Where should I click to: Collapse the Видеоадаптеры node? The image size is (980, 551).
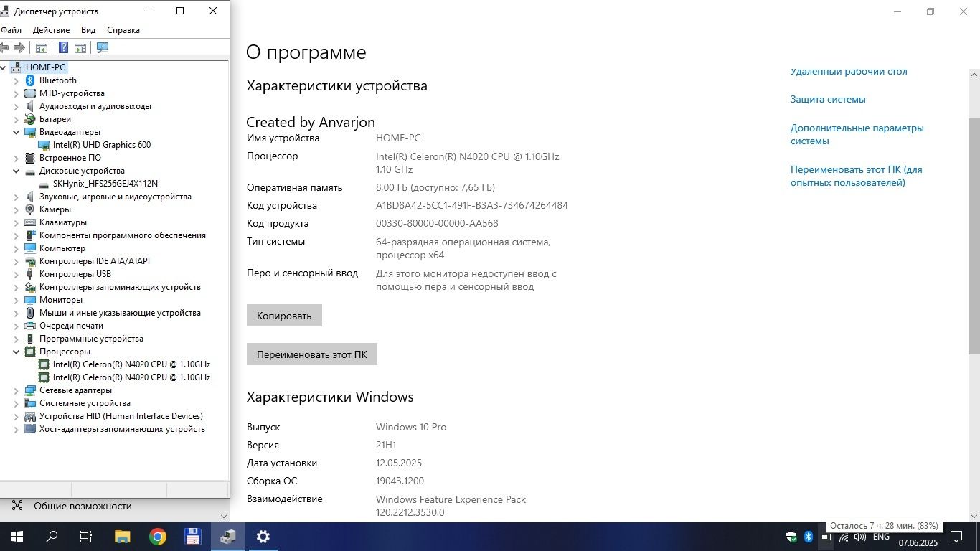(17, 132)
